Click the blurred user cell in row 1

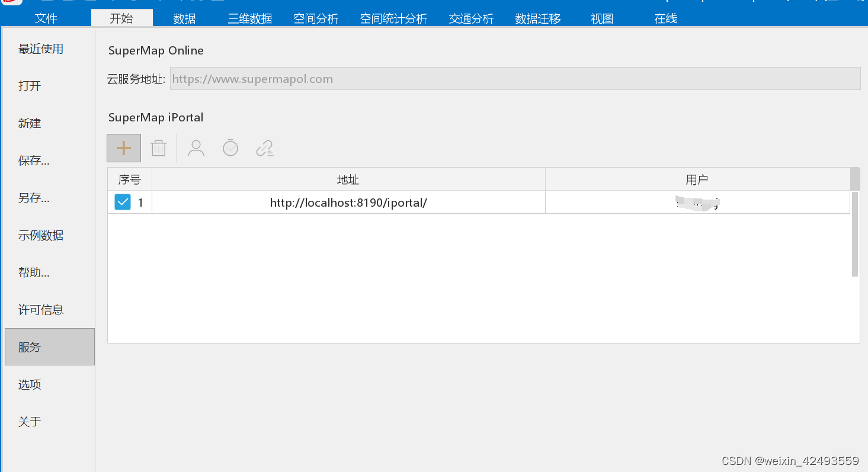pos(697,203)
